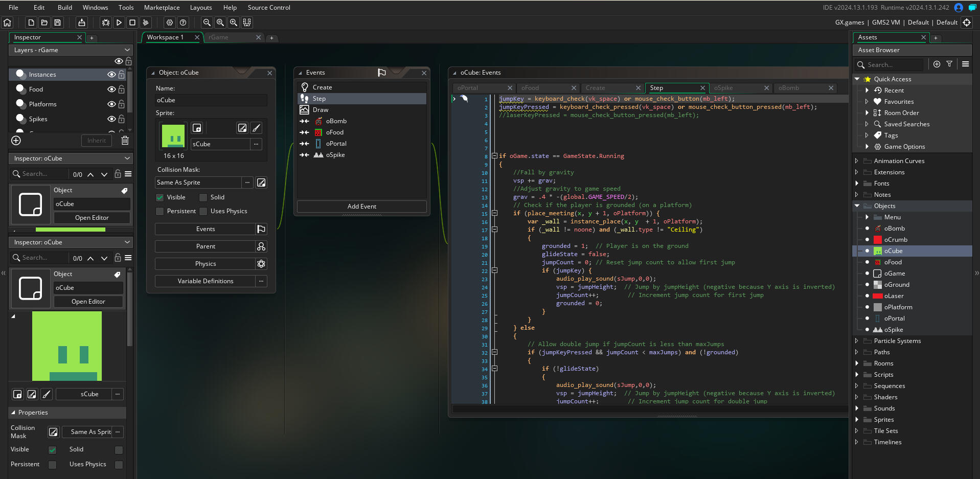This screenshot has height=479, width=980.
Task: Hide the Food layer with its eye icon
Action: pos(111,89)
